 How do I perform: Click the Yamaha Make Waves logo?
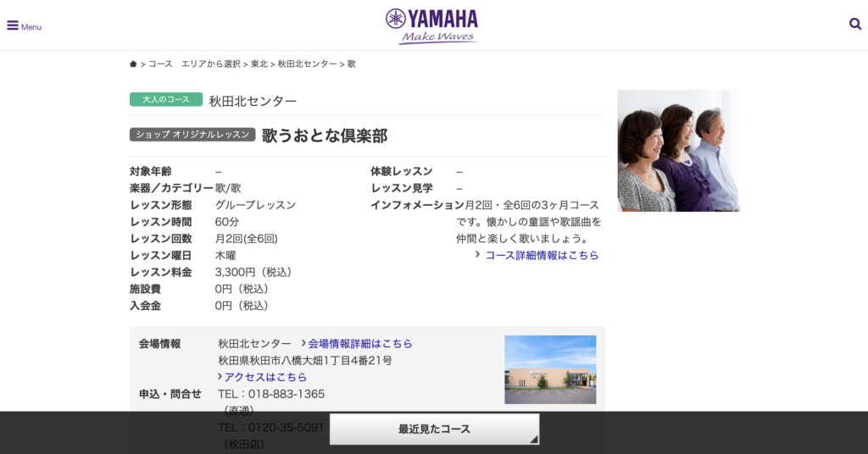coord(431,26)
